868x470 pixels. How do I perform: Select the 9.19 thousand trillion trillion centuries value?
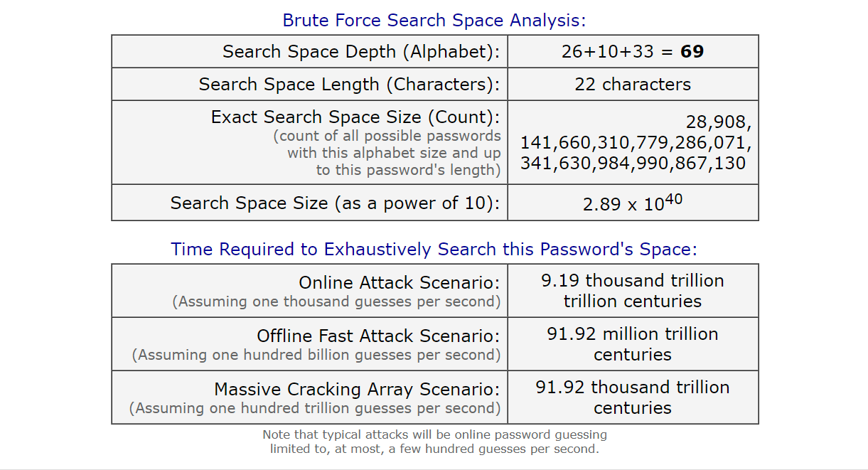click(633, 290)
